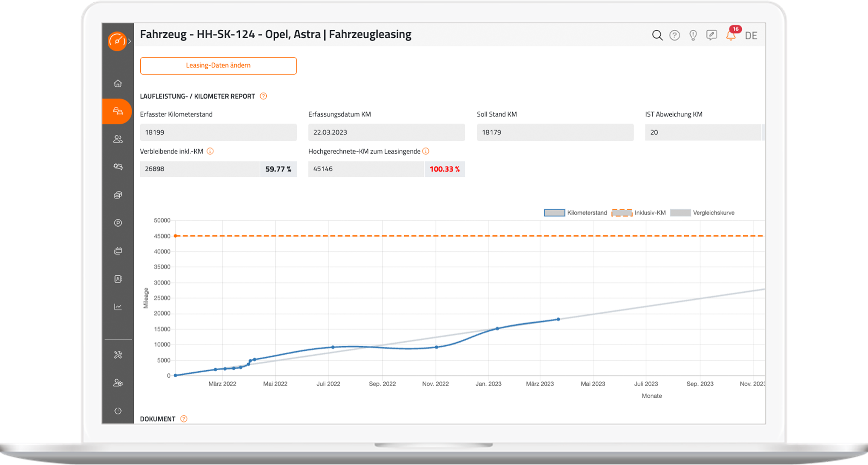
Task: Toggle the Kilometerstand series in the legend
Action: click(x=576, y=213)
